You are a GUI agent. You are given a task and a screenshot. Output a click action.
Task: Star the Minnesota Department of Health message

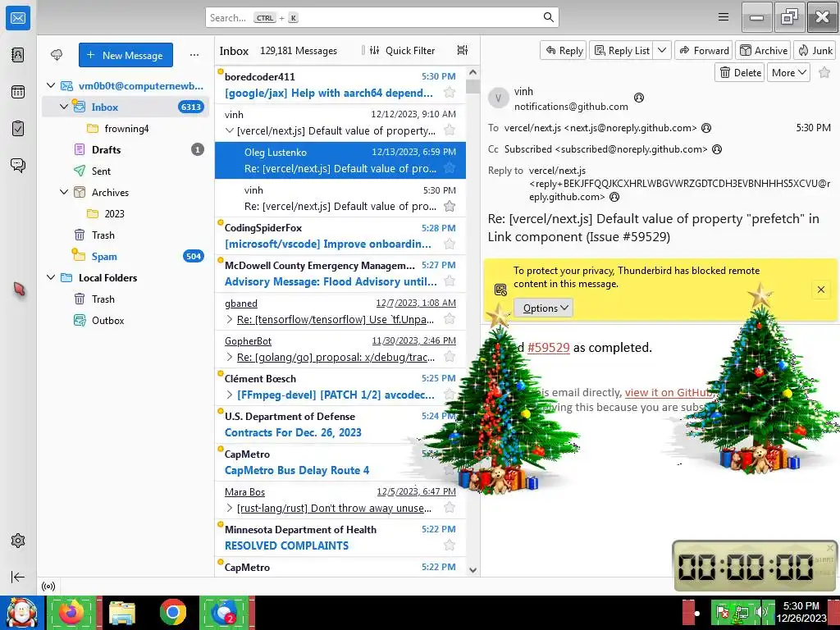point(450,546)
